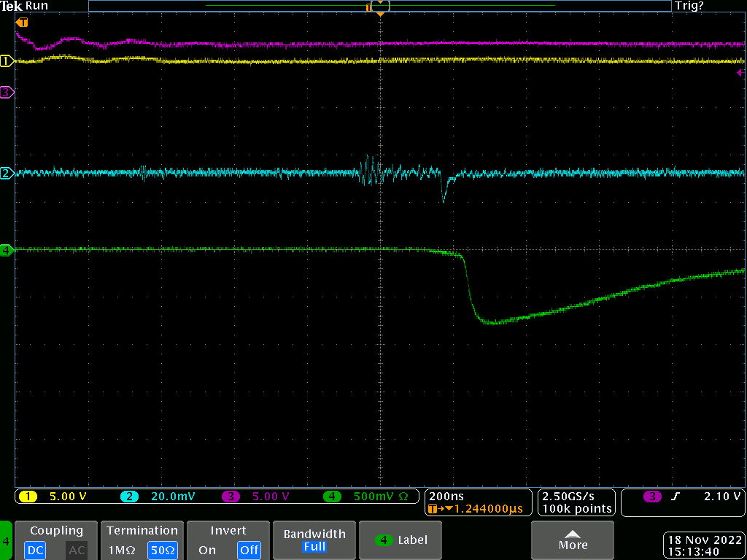Click the channel 3 magenta ground marker

pos(7,92)
